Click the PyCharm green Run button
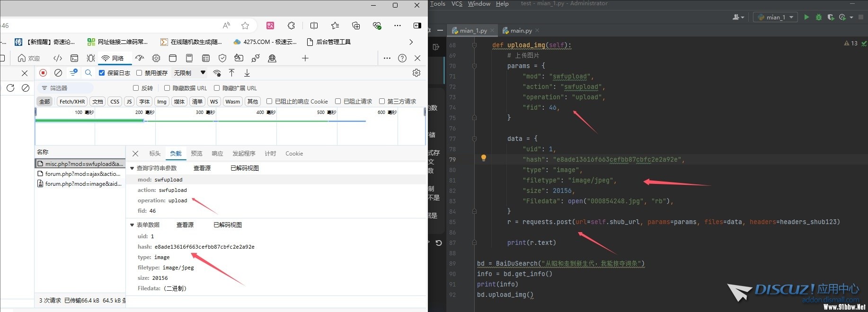This screenshot has height=312, width=868. (806, 17)
